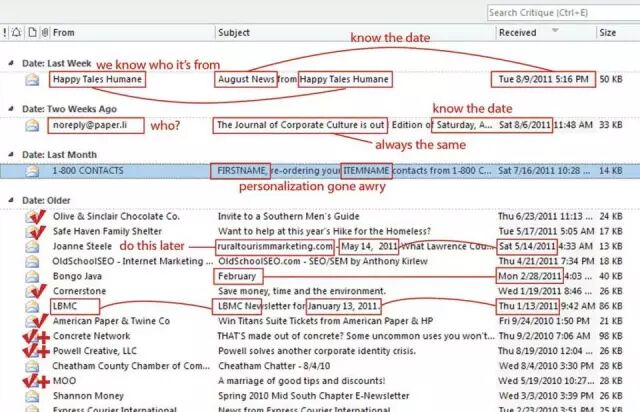The height and width of the screenshot is (412, 640).
Task: Click envelope icon of Bongo Java email
Action: [32, 276]
